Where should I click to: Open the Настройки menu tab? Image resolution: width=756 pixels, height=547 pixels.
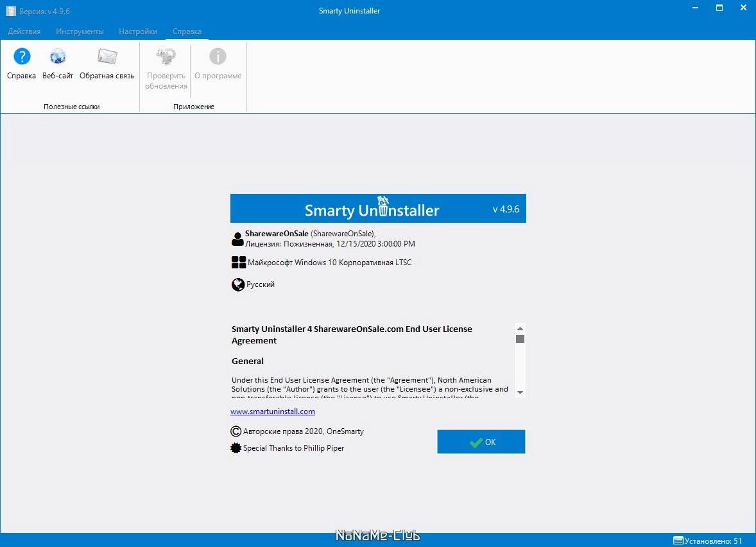tap(138, 31)
